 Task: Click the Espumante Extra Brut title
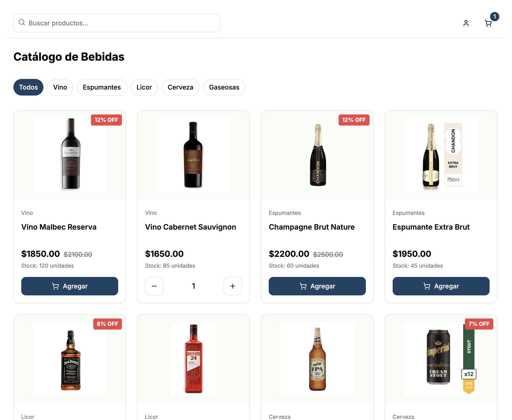431,227
